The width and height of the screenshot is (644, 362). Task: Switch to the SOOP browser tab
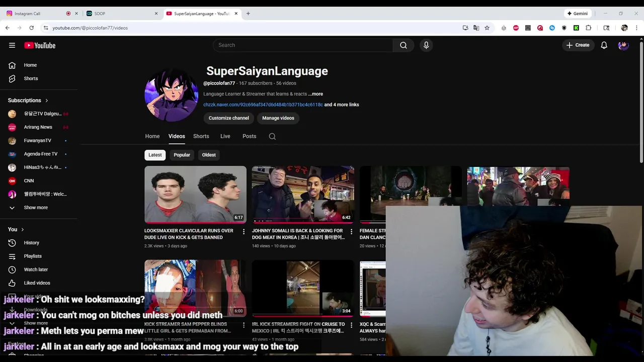point(122,14)
